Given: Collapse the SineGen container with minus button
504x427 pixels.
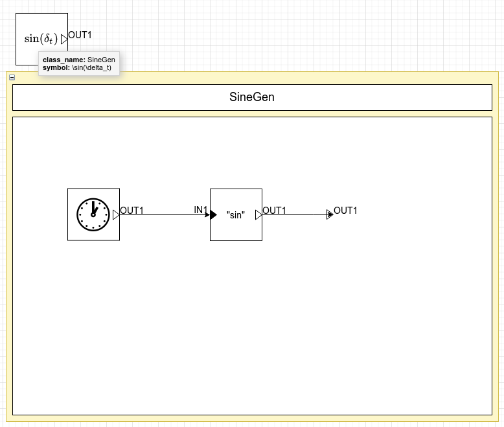Looking at the screenshot, I should [x=12, y=77].
